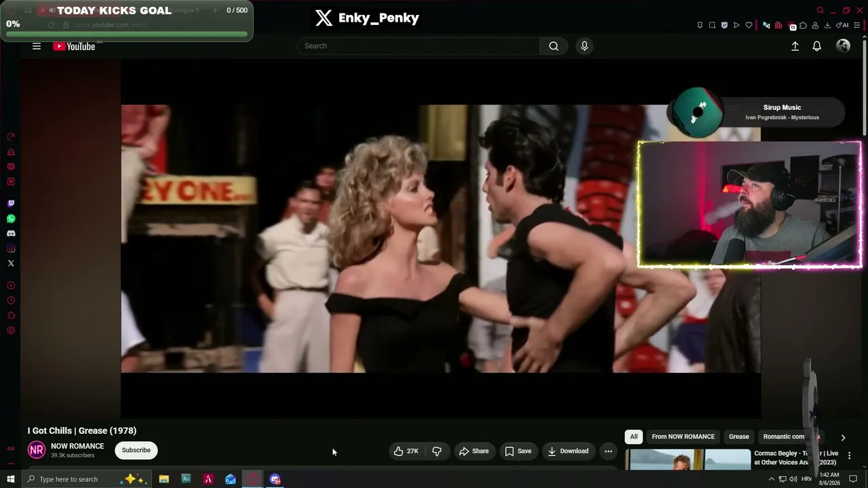Open the browser search tabs icon
868x488 pixels.
[x=820, y=10]
